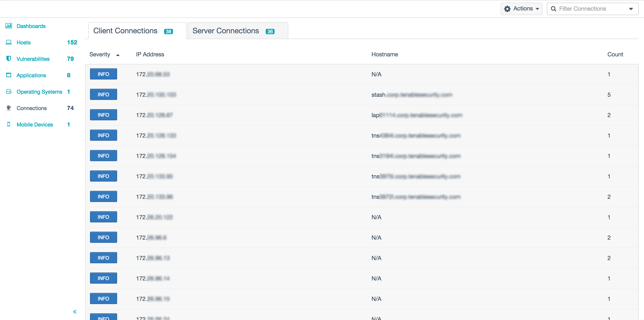644x320 pixels.
Task: Click the Mobile Devices phone icon
Action: tap(9, 124)
